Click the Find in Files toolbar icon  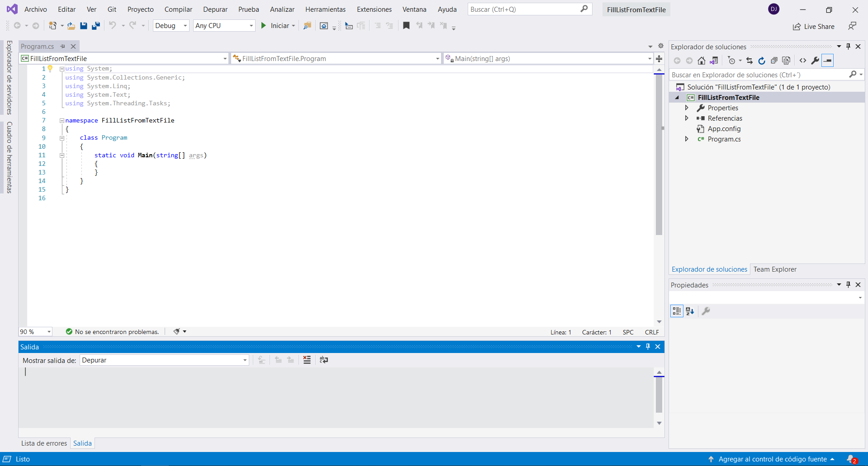307,26
